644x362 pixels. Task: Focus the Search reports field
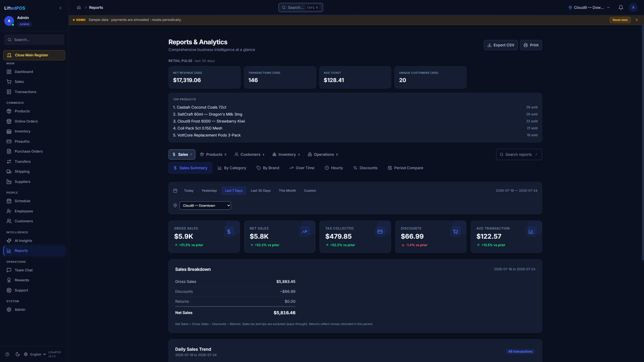tap(519, 154)
